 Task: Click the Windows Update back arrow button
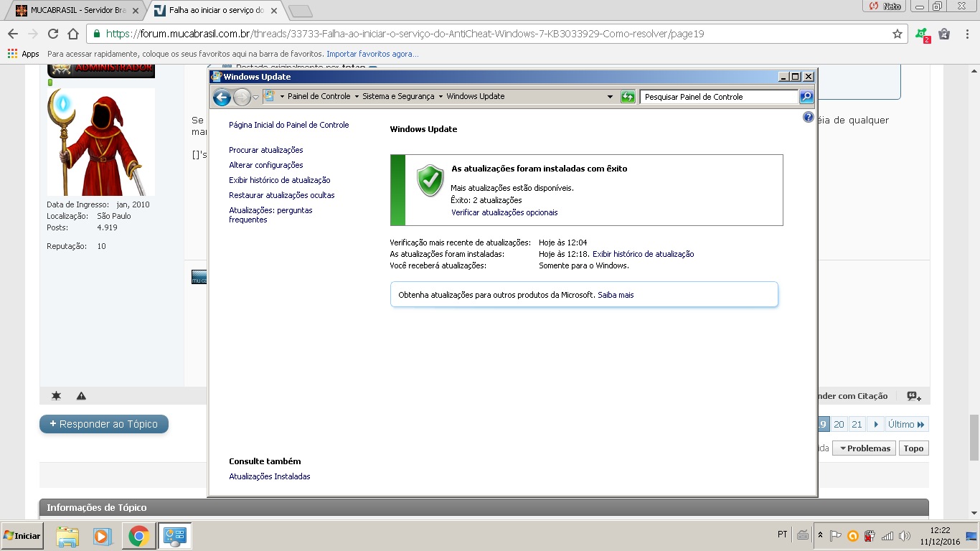point(222,97)
